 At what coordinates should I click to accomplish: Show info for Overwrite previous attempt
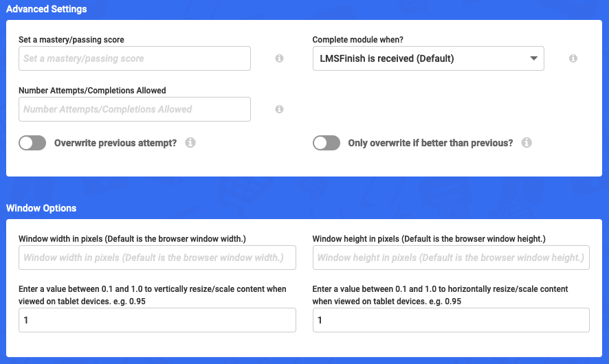(x=190, y=143)
